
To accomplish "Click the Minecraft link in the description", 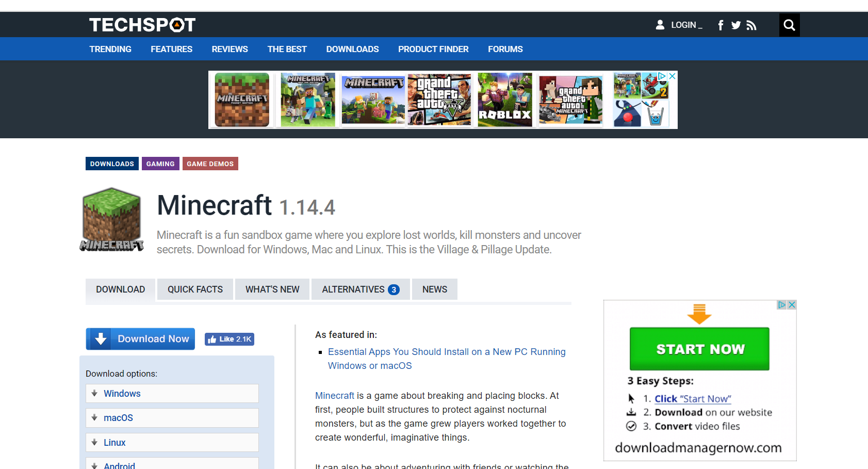I will point(335,396).
